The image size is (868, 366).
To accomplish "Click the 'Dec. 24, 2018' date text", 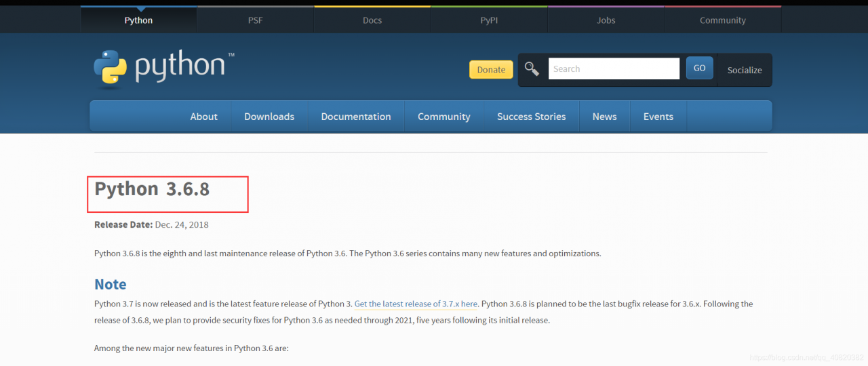I will click(182, 224).
